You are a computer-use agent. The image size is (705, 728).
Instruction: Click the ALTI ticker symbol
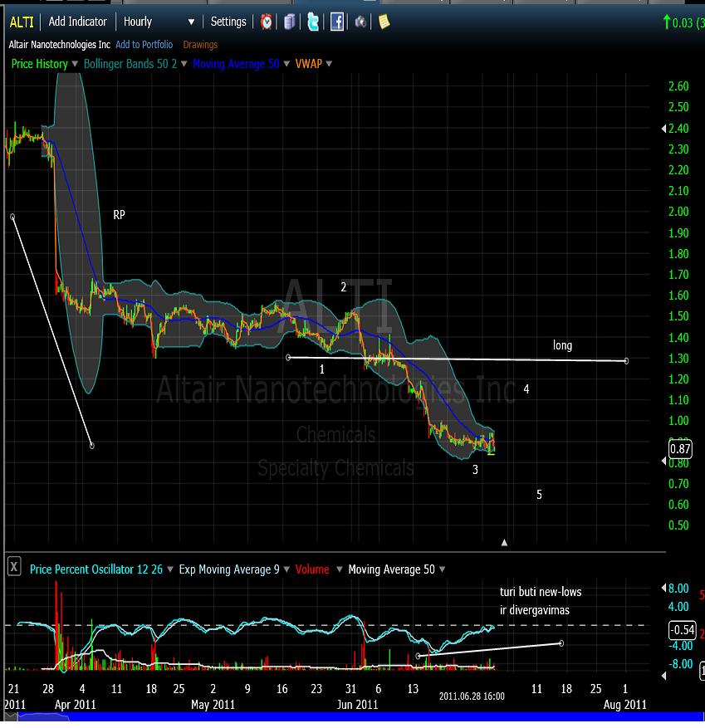coord(22,22)
